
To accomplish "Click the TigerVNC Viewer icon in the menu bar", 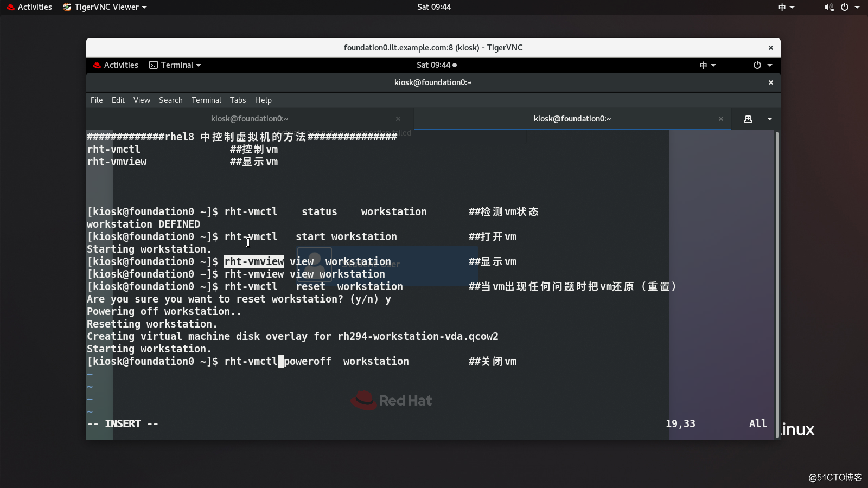I will 67,7.
